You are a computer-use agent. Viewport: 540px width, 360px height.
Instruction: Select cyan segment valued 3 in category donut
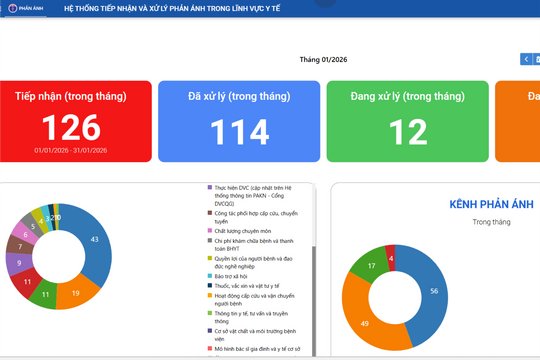pos(47,218)
